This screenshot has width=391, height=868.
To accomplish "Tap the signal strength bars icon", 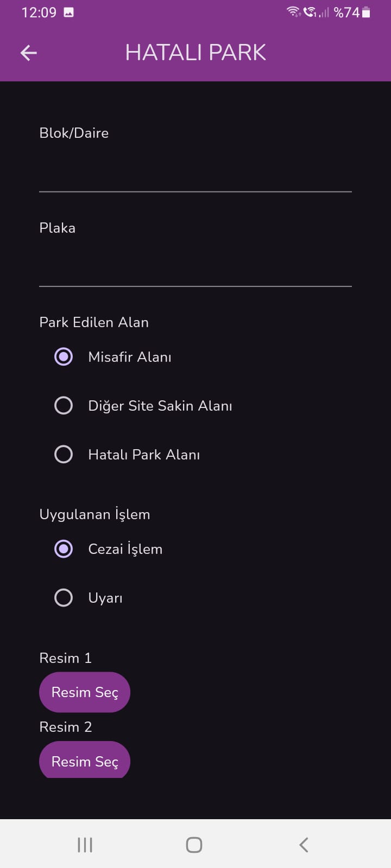I will pyautogui.click(x=324, y=12).
